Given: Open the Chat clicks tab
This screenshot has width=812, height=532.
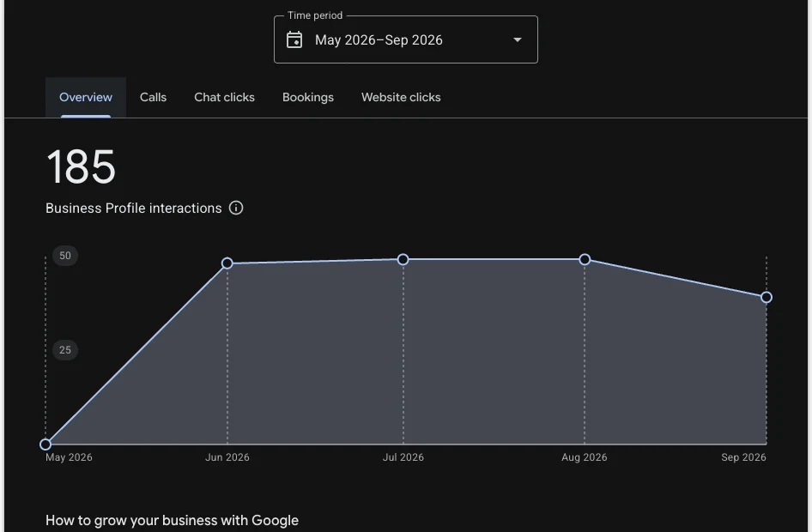Looking at the screenshot, I should tap(224, 97).
